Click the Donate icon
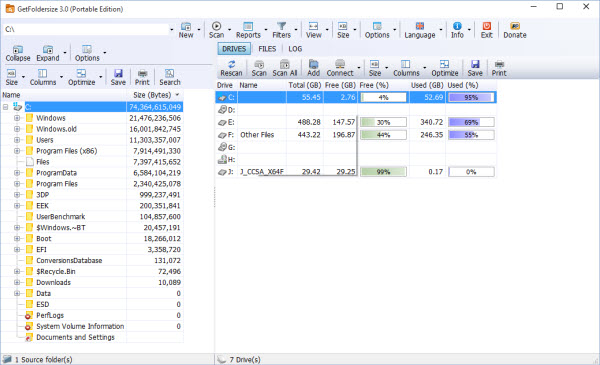Screen dimensions: 600x365 coord(515,26)
